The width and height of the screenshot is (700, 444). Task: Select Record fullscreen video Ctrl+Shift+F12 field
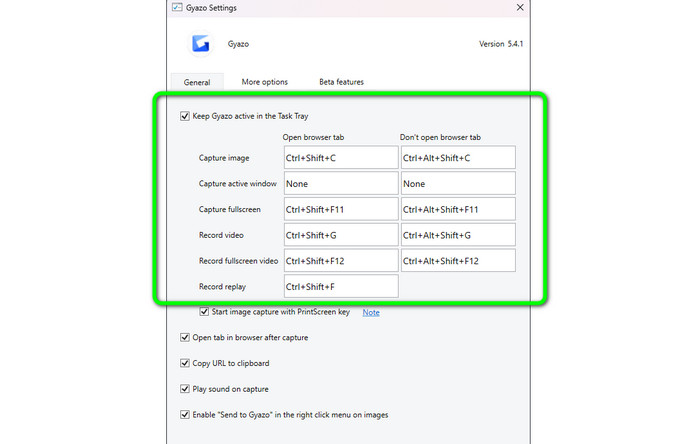(341, 261)
